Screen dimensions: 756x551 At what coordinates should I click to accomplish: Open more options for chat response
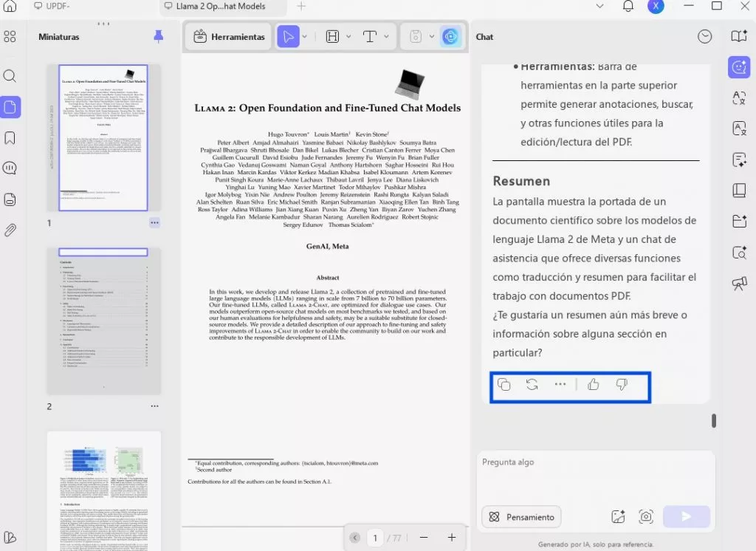(x=560, y=385)
